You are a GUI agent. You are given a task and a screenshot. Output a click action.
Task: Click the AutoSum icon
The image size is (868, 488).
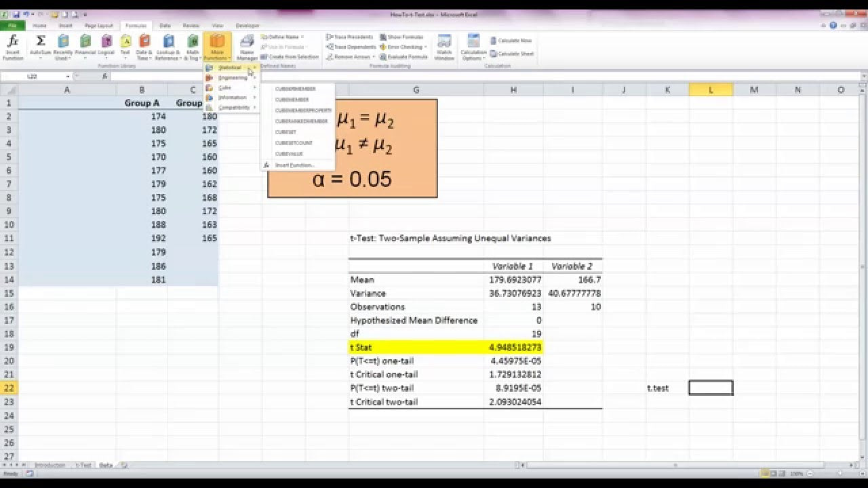(x=40, y=45)
